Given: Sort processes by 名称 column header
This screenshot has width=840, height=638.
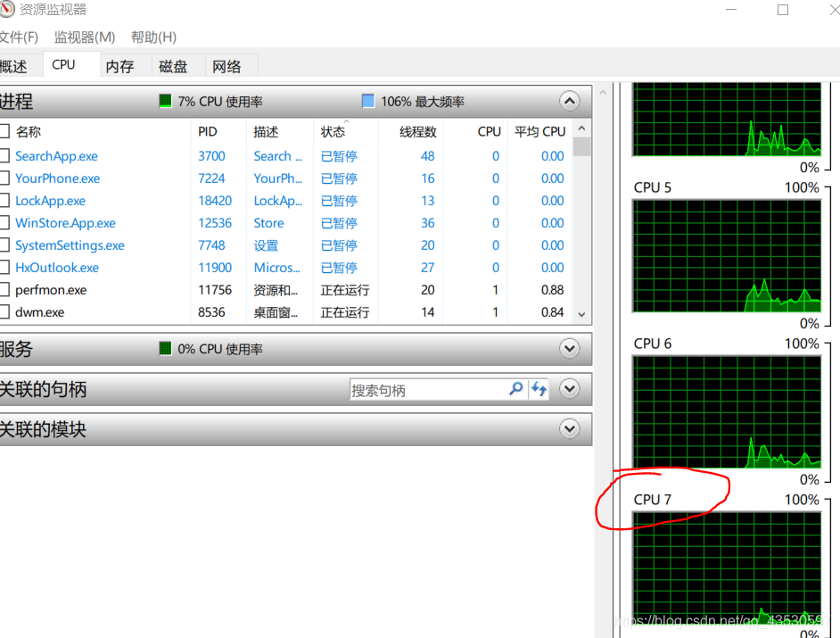Looking at the screenshot, I should [x=29, y=131].
